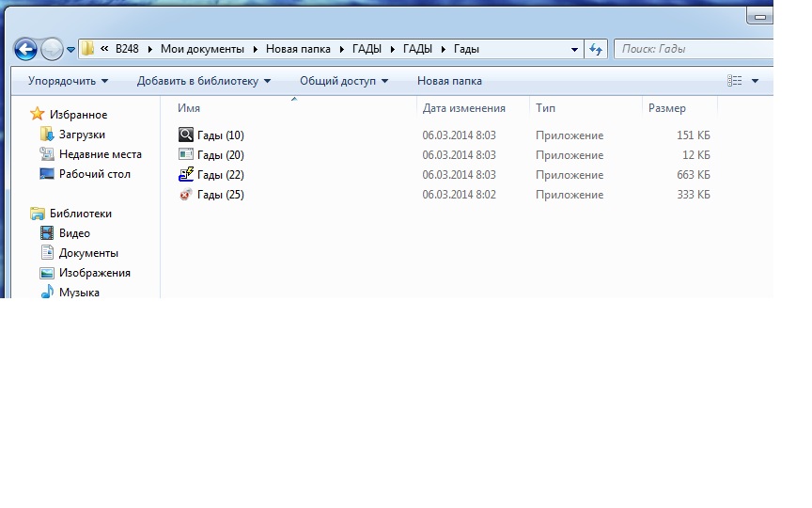This screenshot has width=812, height=508.
Task: Open the Упорядочить dropdown menu
Action: point(68,81)
